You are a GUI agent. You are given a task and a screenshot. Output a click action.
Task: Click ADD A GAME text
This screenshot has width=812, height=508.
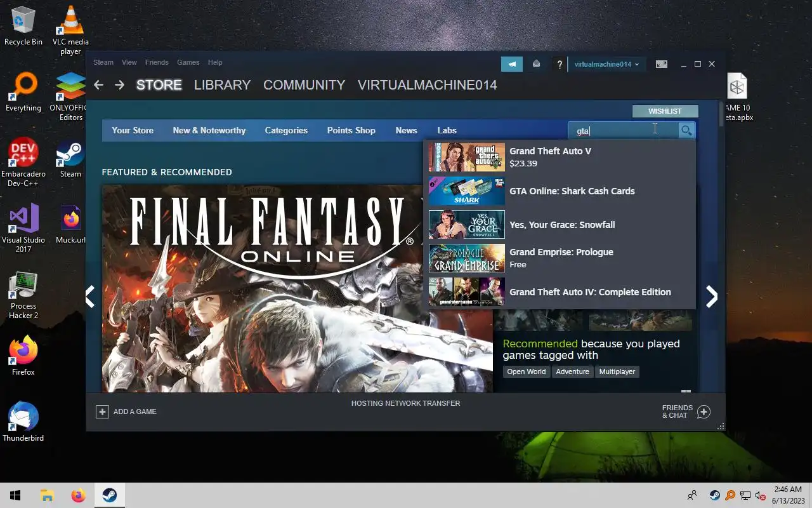[135, 411]
